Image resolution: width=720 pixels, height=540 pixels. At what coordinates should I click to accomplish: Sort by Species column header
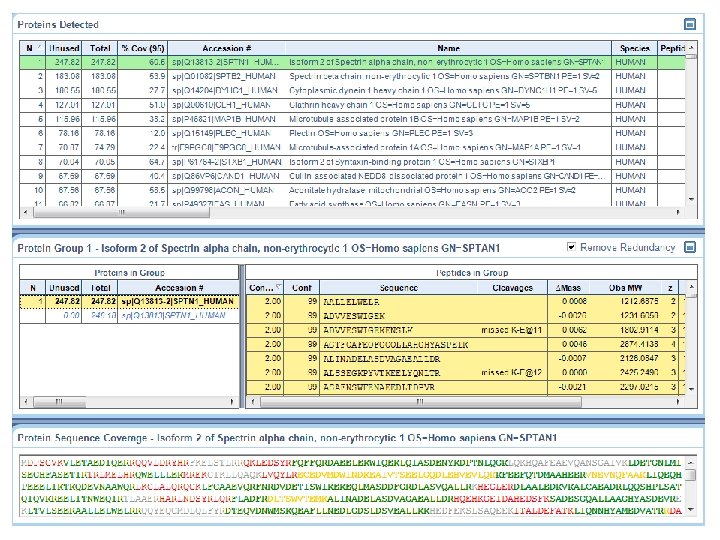point(635,48)
